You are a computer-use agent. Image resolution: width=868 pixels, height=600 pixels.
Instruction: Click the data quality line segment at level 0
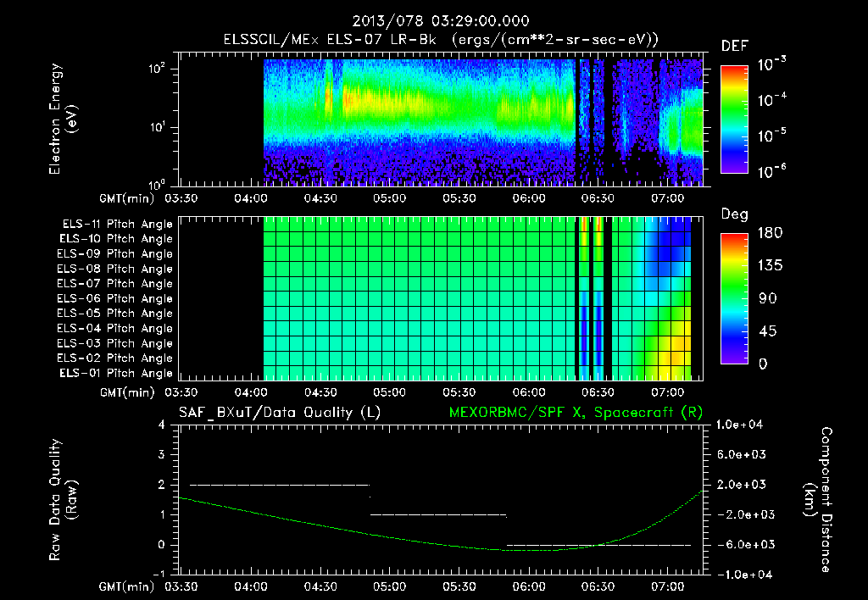pos(599,545)
